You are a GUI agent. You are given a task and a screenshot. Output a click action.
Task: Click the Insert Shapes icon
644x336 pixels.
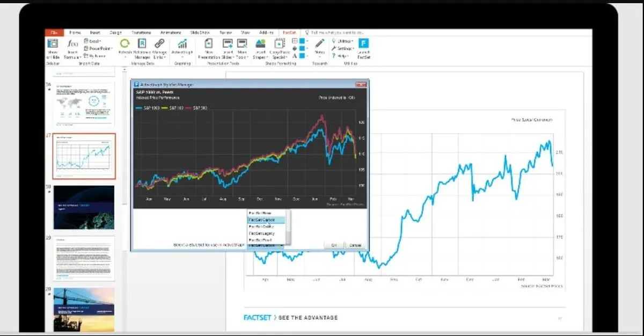pos(260,43)
